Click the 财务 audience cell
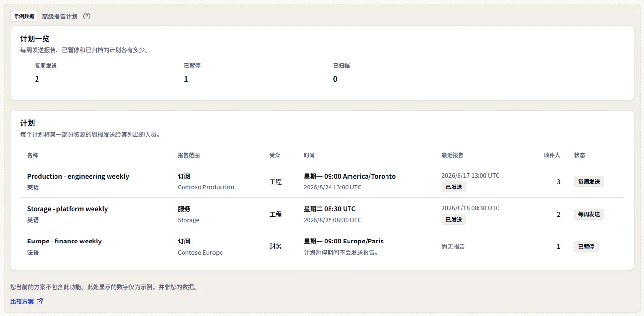 [276, 246]
